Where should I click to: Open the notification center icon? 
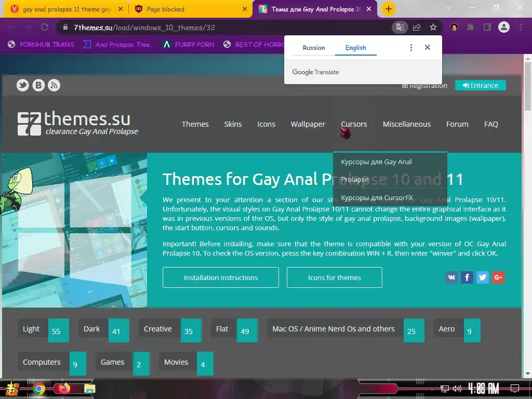pyautogui.click(x=515, y=388)
